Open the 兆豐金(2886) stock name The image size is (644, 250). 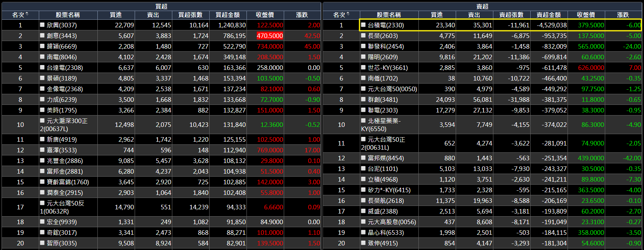point(65,161)
